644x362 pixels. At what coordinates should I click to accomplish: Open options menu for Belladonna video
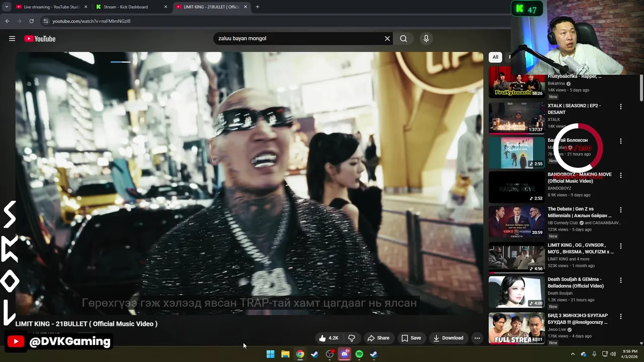[621, 280]
